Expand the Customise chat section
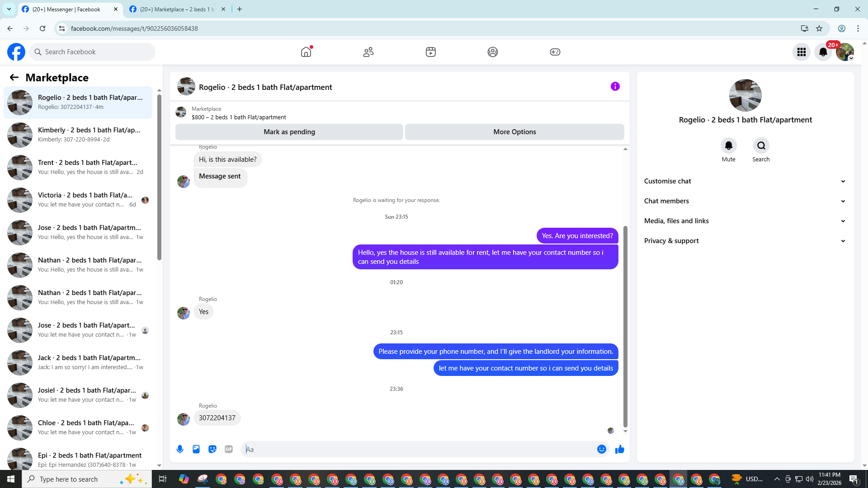The height and width of the screenshot is (488, 868). point(745,181)
